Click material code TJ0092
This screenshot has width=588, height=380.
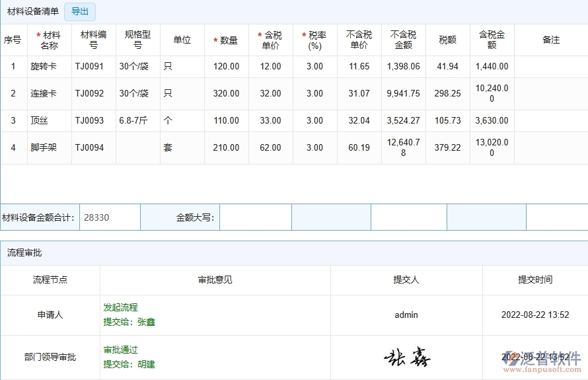pyautogui.click(x=89, y=93)
